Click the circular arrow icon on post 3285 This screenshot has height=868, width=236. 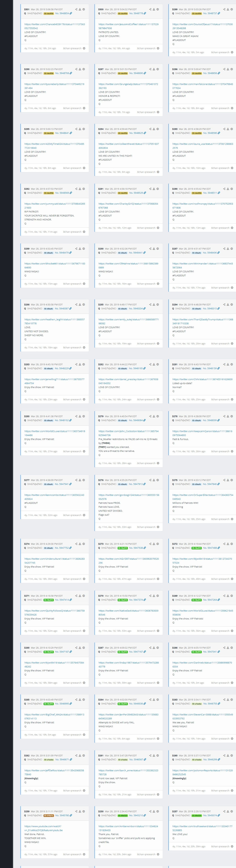pyautogui.click(x=158, y=305)
